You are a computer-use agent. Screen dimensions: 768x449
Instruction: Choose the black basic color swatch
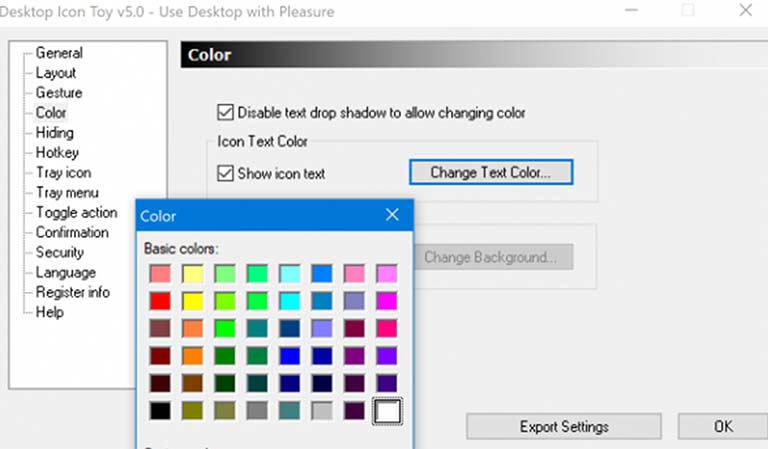(x=158, y=410)
